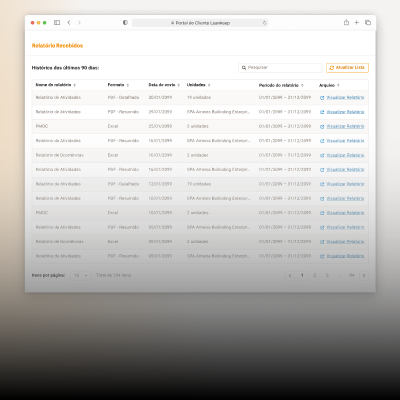Click the magnifier icon in Pesquisar field
This screenshot has width=400, height=400.
click(x=244, y=68)
